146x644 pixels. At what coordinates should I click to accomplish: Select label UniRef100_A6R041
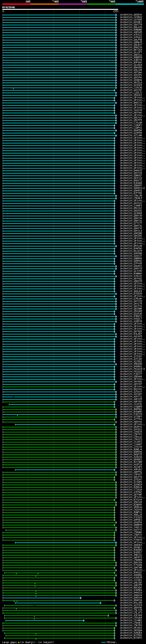pos(131,422)
